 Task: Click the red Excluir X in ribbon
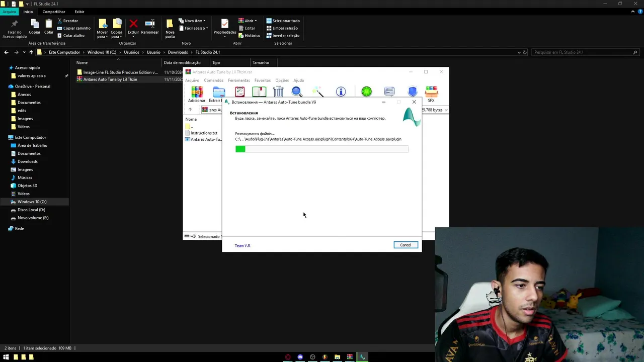coord(133,24)
